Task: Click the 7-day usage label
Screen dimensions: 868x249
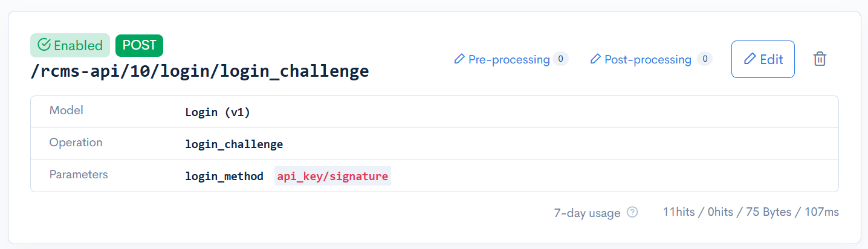Action: coord(587,213)
